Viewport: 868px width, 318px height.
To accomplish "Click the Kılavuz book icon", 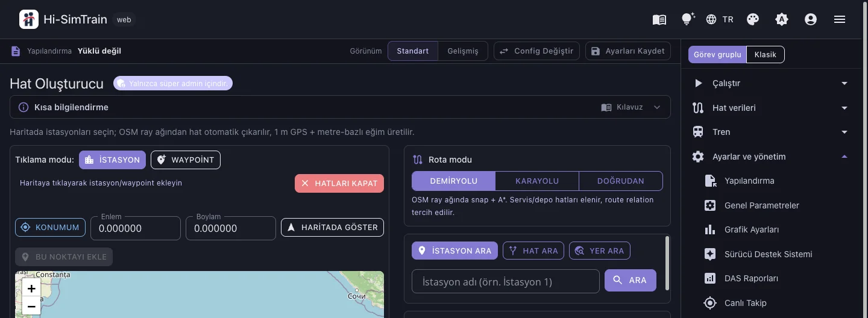I will tap(606, 107).
